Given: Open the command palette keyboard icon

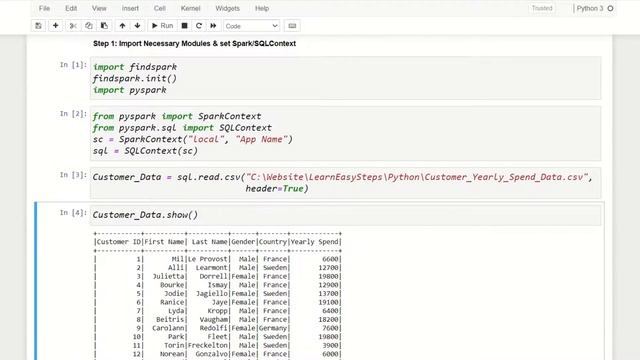Looking at the screenshot, I should click(x=292, y=26).
